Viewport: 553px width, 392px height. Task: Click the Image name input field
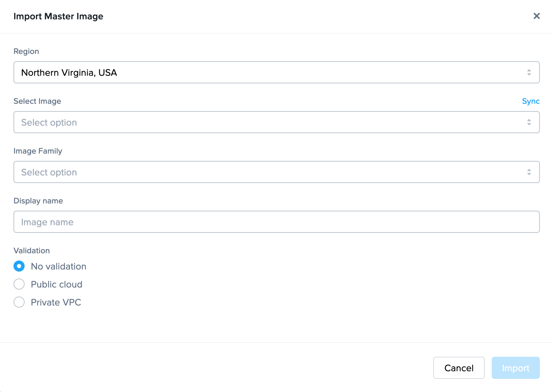pyautogui.click(x=276, y=222)
